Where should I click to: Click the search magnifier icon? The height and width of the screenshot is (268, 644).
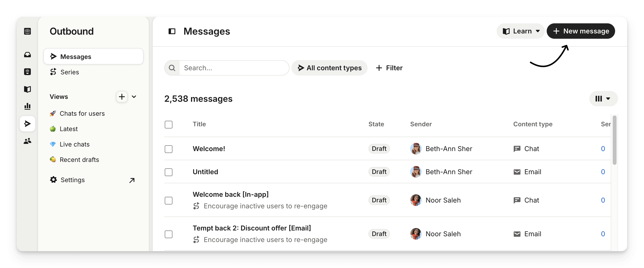point(172,68)
